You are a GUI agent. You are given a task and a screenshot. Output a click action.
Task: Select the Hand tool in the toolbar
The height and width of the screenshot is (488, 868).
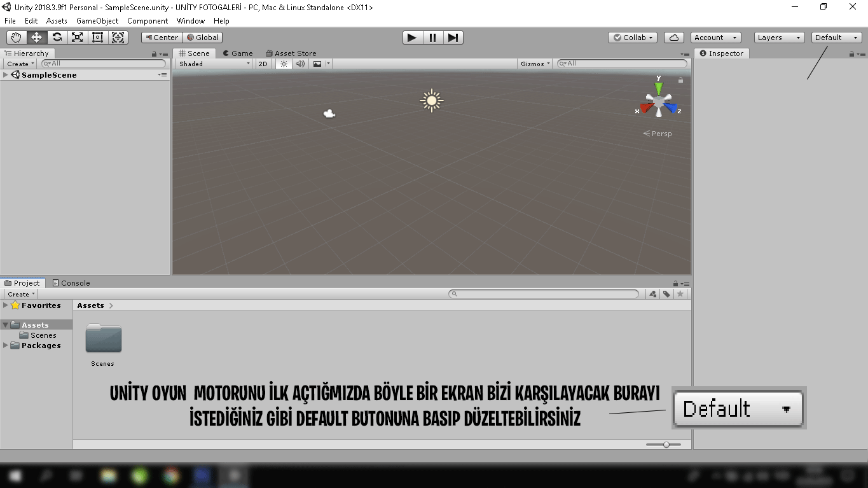(x=16, y=38)
